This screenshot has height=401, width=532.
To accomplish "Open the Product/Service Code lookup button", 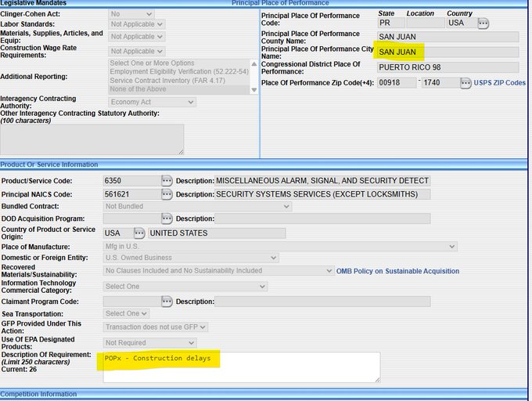I will 167,181.
